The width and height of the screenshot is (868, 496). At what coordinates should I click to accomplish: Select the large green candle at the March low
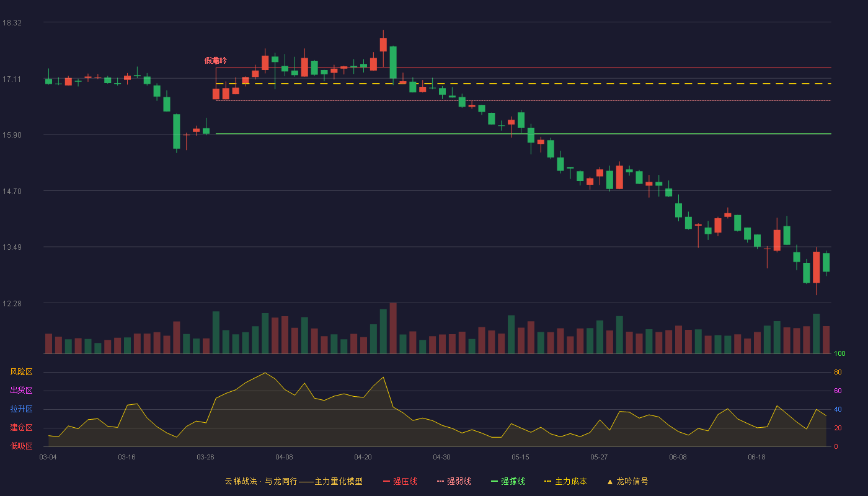177,131
